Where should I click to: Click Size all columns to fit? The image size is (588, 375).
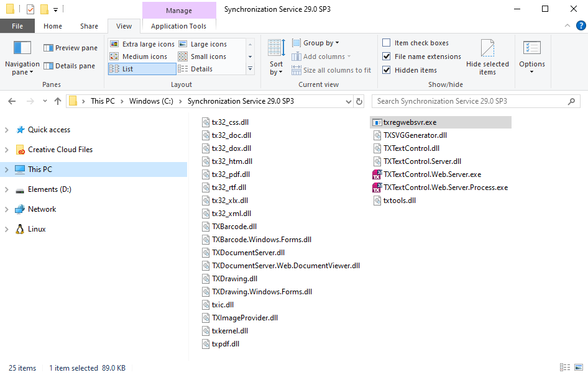coord(331,70)
